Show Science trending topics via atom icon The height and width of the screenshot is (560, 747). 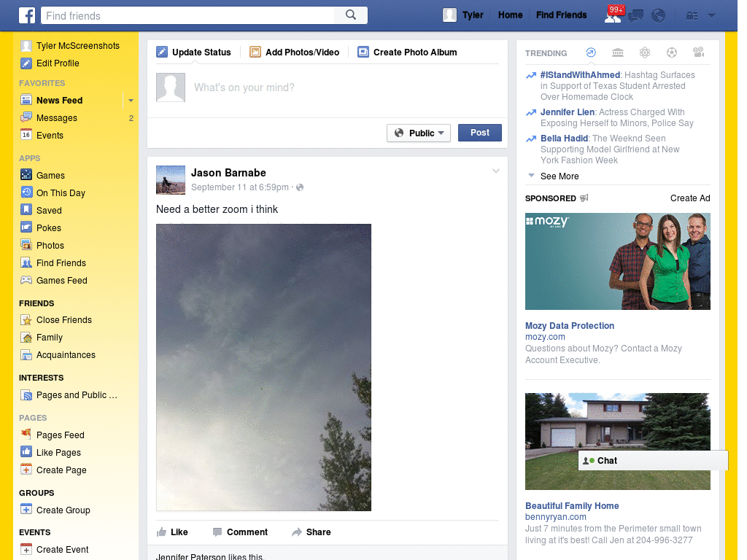click(x=645, y=52)
